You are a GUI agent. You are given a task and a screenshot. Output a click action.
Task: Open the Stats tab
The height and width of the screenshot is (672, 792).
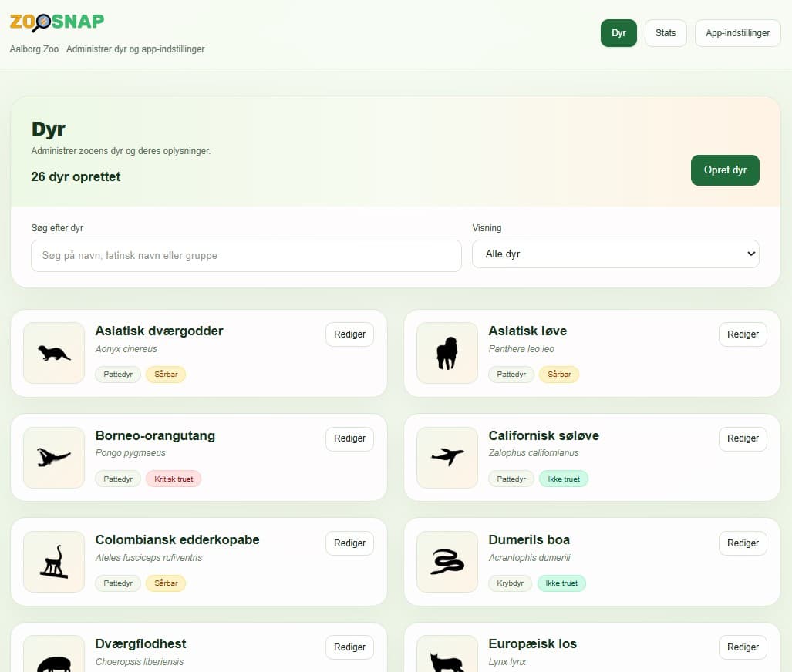coord(666,33)
